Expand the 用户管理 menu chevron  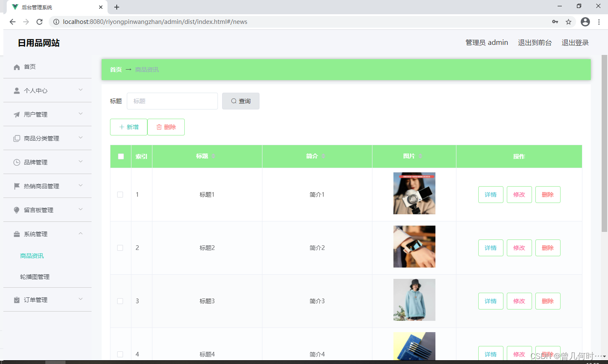pos(81,114)
